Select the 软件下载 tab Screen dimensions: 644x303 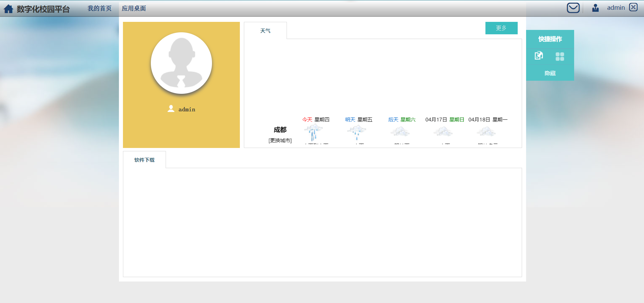tap(144, 160)
